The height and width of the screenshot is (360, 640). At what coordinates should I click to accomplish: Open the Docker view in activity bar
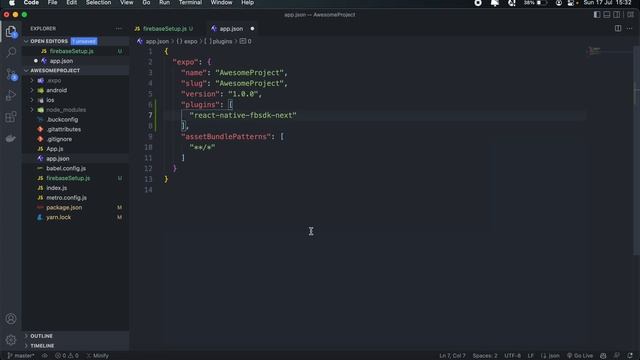(11, 138)
